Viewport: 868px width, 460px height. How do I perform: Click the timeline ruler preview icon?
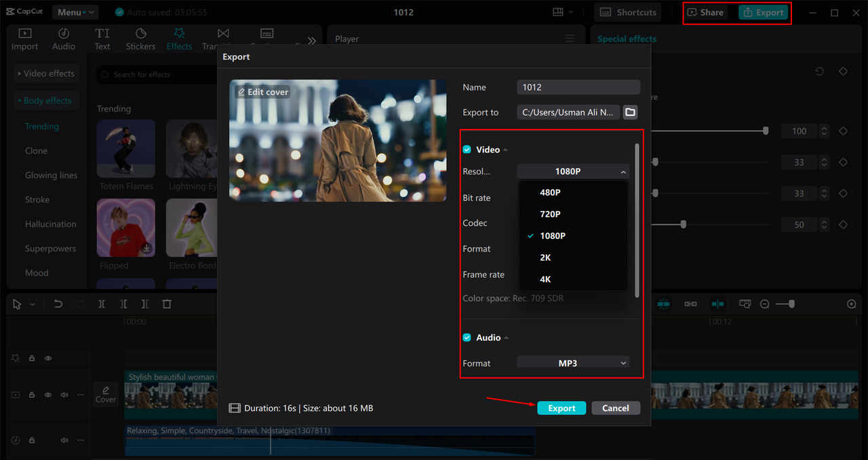tap(745, 305)
